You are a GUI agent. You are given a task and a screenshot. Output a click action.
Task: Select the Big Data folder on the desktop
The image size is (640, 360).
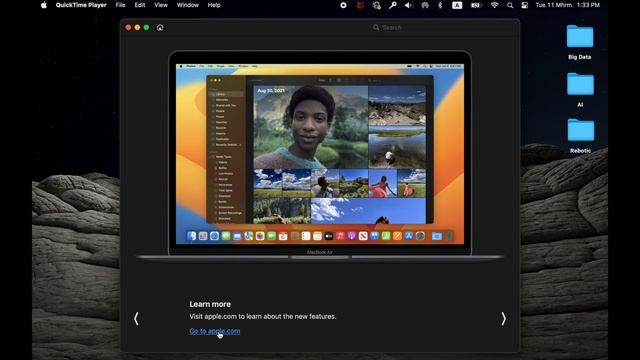580,42
